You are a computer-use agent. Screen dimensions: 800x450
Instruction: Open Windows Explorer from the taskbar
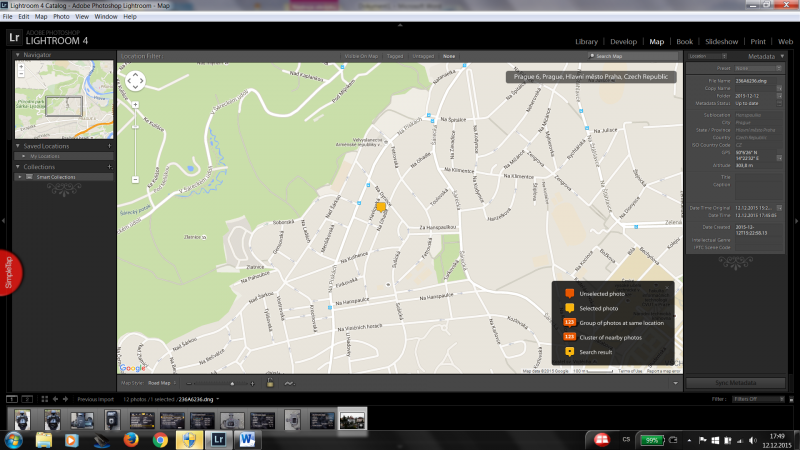tap(44, 439)
